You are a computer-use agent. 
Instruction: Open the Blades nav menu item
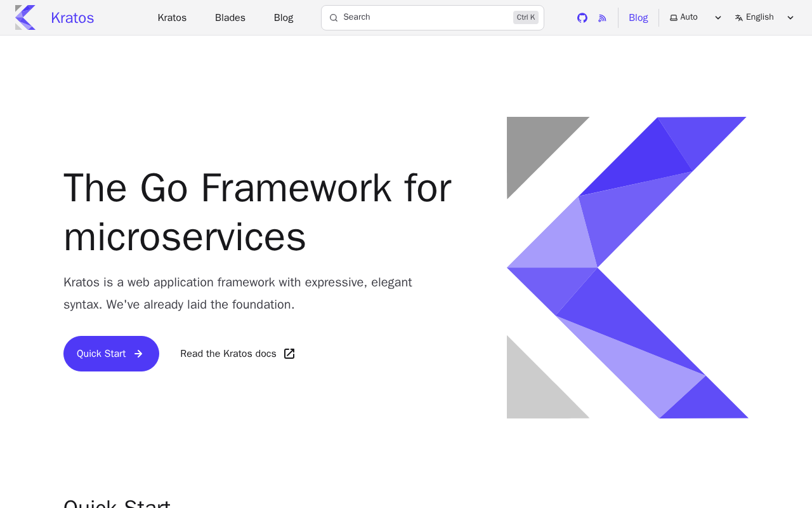(x=230, y=18)
